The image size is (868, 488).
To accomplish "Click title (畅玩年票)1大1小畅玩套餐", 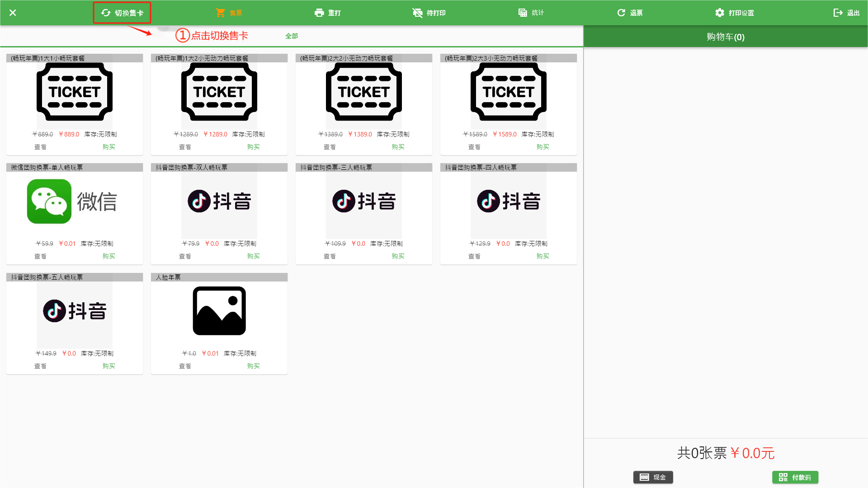I will click(x=48, y=58).
